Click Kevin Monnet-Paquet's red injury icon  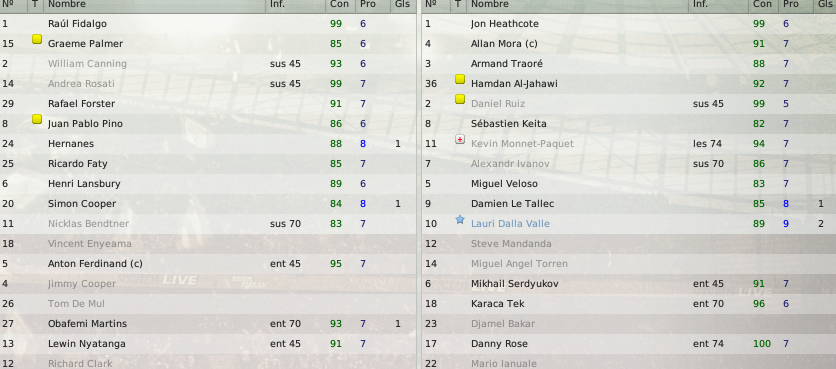[460, 139]
